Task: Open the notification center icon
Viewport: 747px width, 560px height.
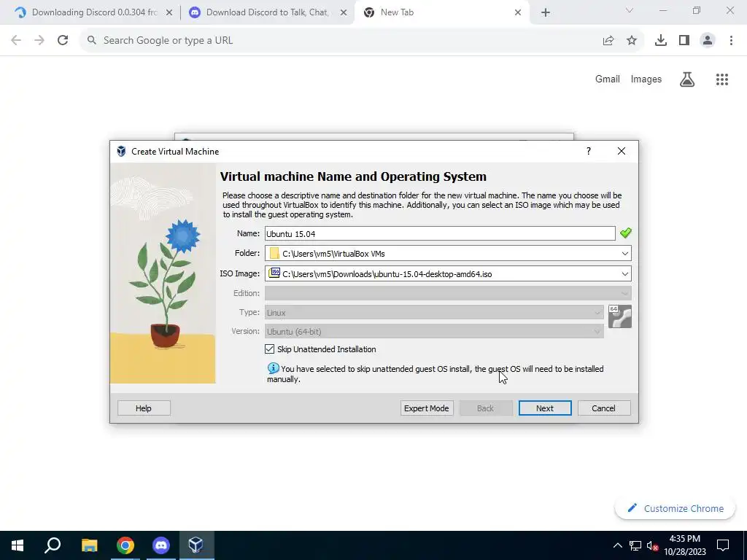Action: (x=723, y=545)
